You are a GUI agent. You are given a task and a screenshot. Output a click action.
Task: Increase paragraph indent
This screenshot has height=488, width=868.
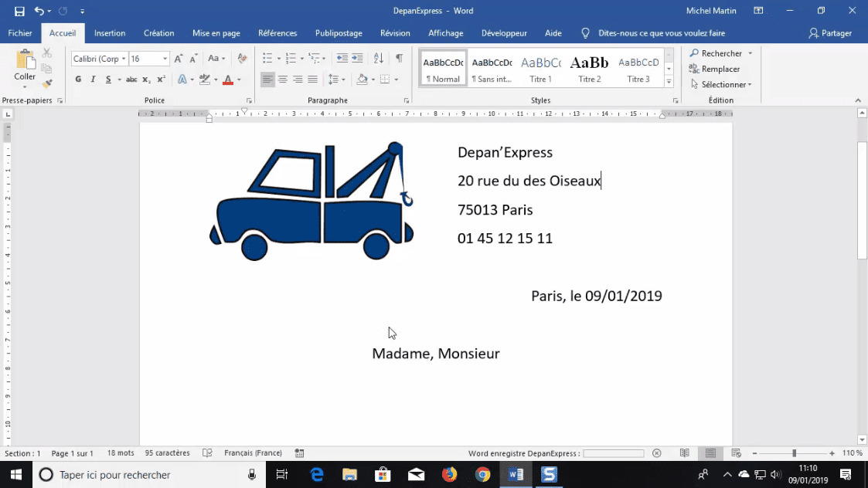(x=358, y=59)
